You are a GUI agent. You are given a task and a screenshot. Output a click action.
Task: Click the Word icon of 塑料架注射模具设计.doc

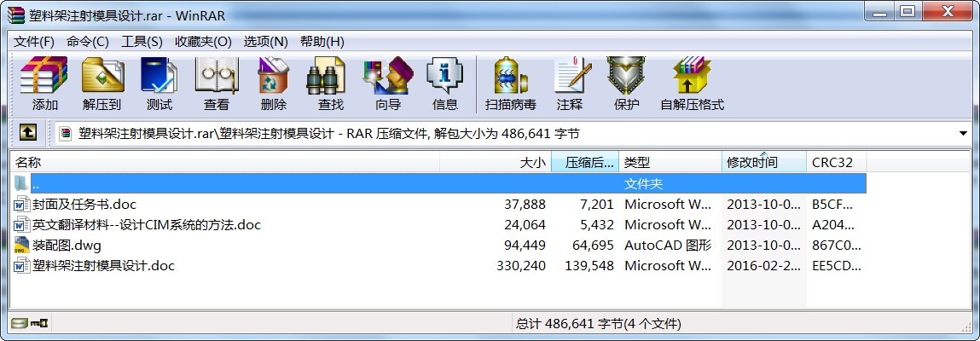[22, 265]
